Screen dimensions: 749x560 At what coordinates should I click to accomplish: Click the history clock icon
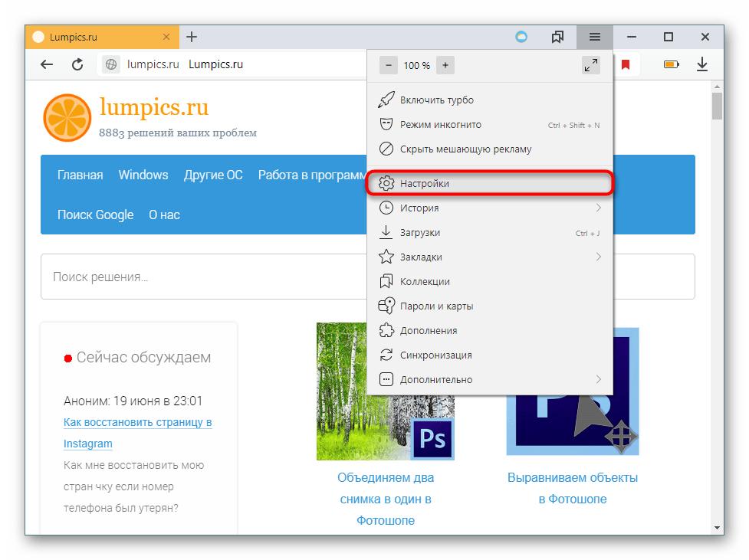click(x=386, y=208)
